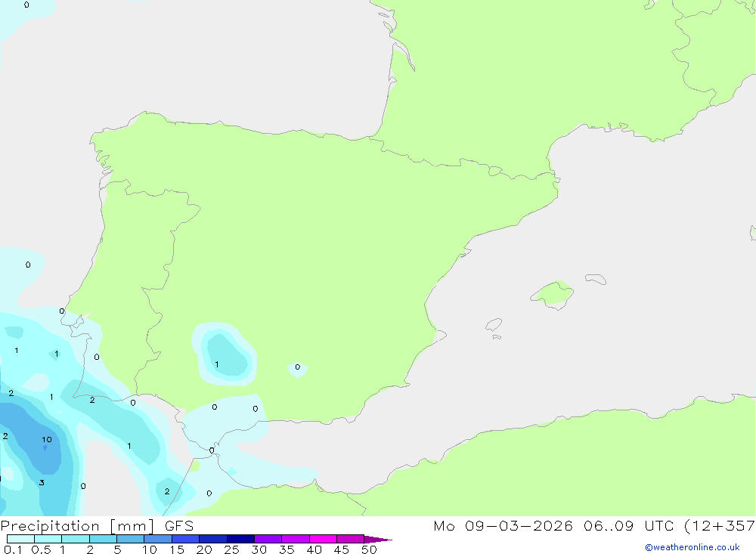The width and height of the screenshot is (756, 554).
Task: Click the 'Mo 09-03-2026' date text
Action: point(503,525)
